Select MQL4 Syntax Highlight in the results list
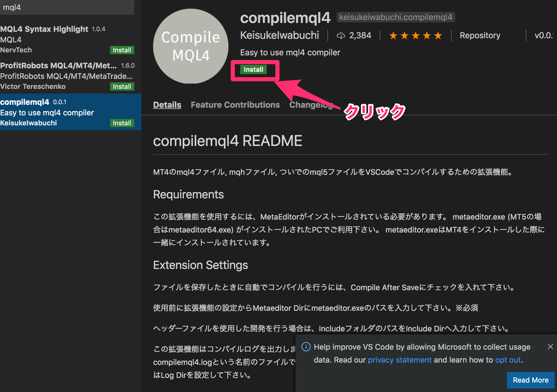 tap(44, 29)
